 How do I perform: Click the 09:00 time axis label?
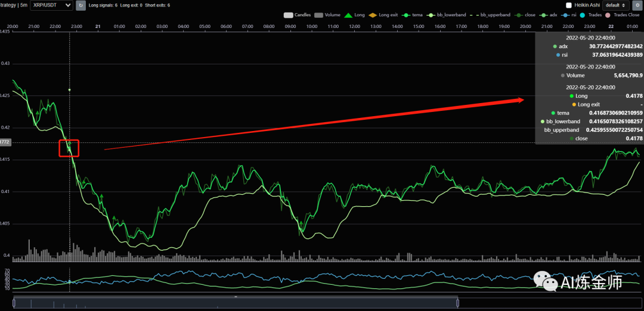click(290, 26)
